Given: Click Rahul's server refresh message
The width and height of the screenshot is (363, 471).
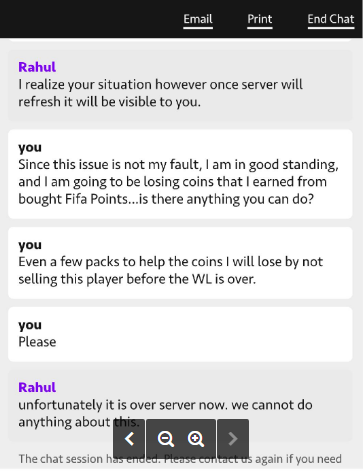Looking at the screenshot, I should (x=180, y=86).
